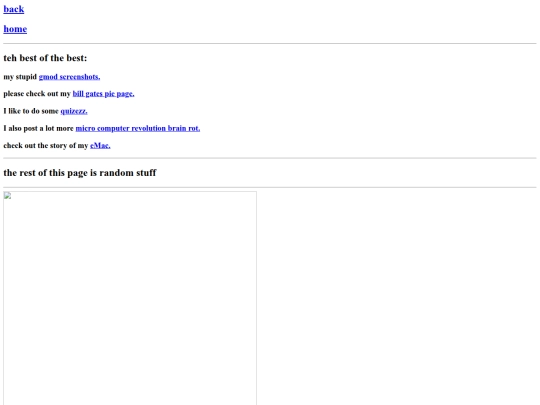Open the "quizezz" link

74,111
